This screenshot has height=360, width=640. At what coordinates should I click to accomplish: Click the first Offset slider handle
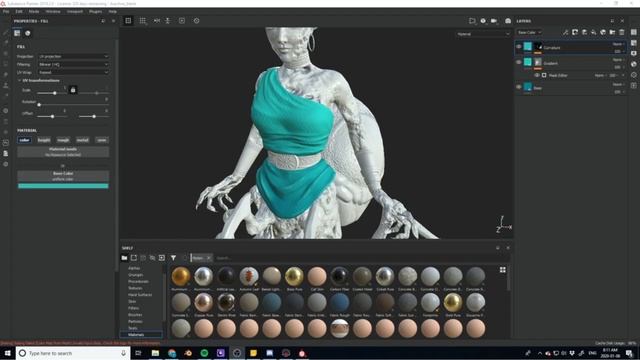[52, 117]
